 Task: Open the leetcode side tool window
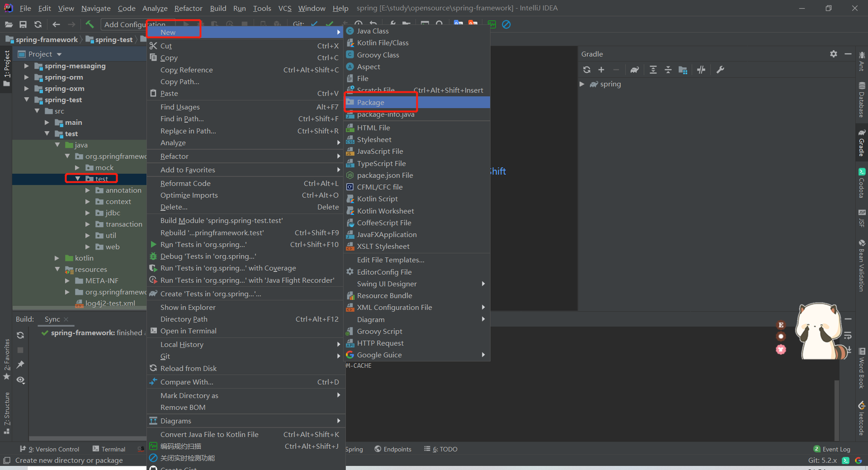pyautogui.click(x=862, y=418)
